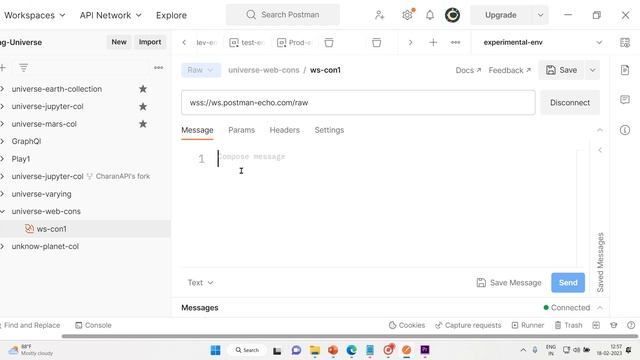Click the New button
Viewport: 640px width, 360px height.
coord(119,42)
